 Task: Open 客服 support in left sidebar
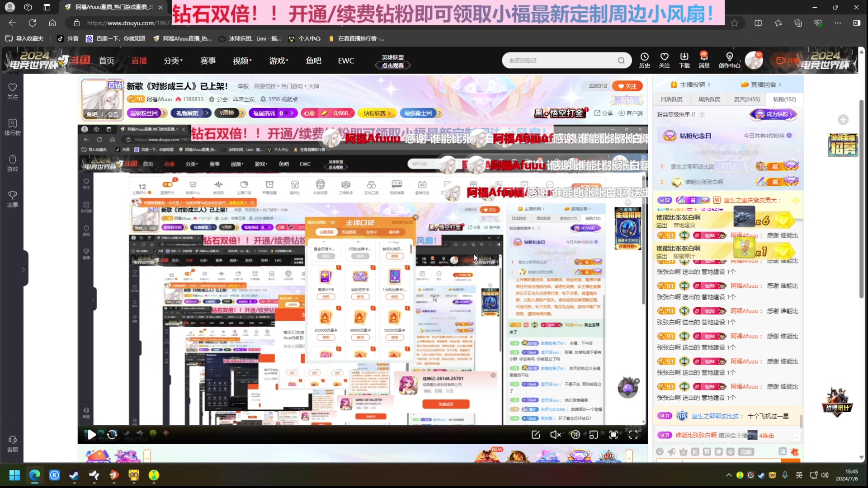click(13, 444)
